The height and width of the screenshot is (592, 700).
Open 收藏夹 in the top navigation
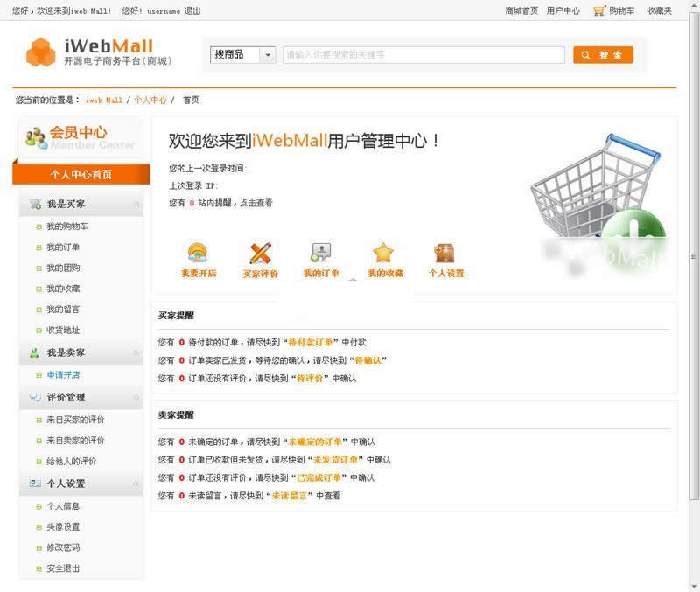pos(660,10)
